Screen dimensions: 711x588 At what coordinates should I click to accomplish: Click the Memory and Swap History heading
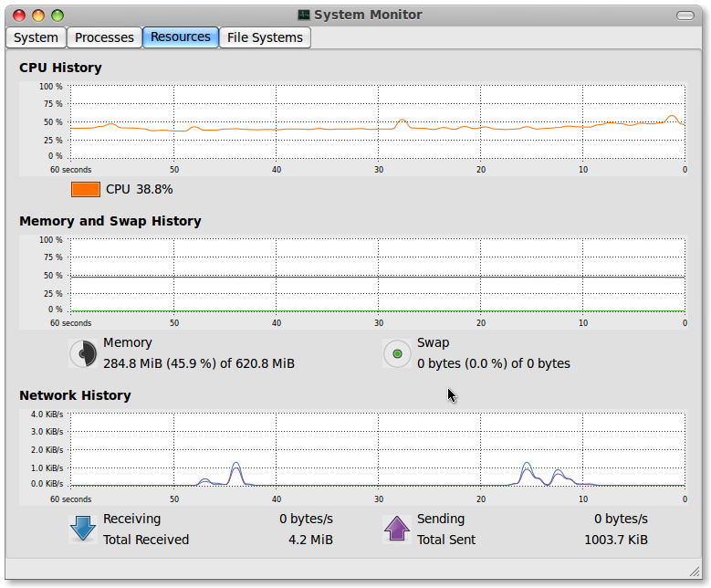click(110, 221)
